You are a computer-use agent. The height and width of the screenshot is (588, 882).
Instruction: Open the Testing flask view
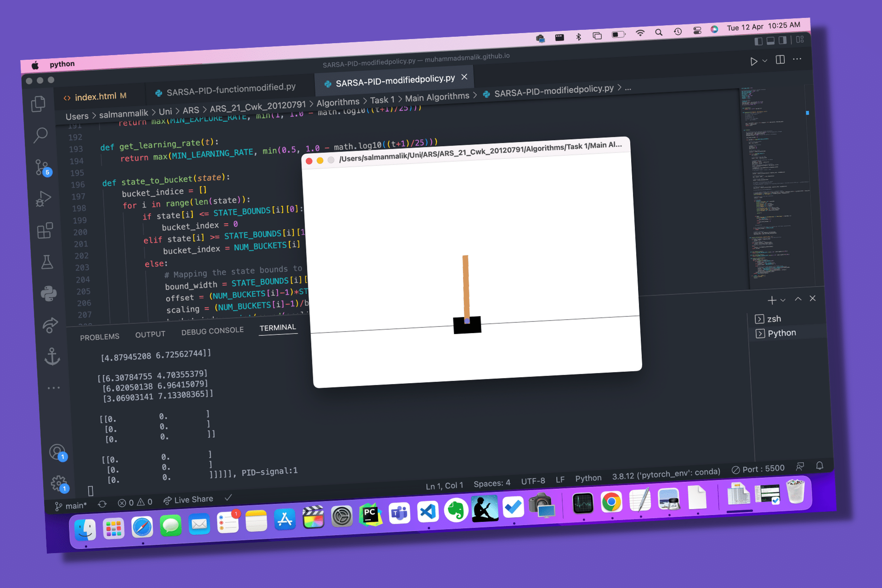tap(47, 262)
